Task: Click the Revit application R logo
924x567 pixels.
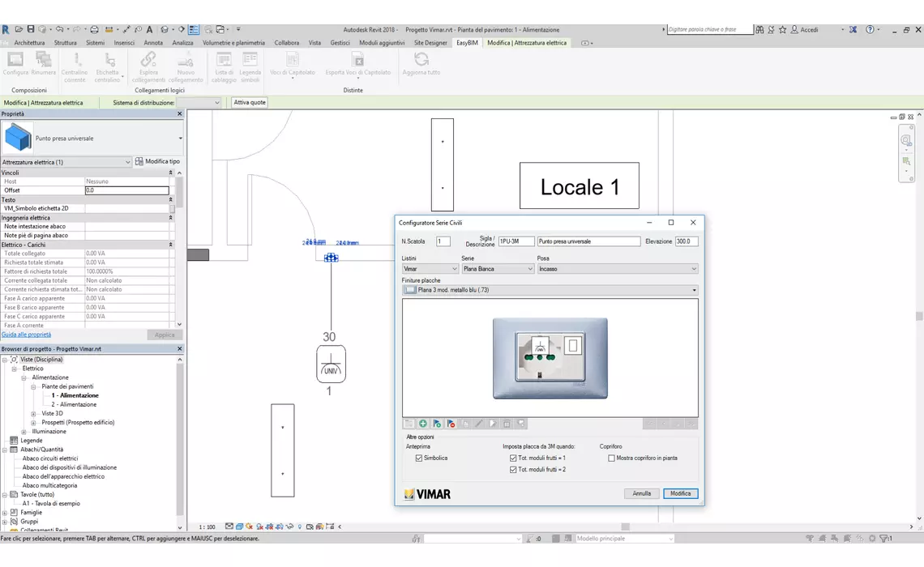Action: [x=6, y=29]
